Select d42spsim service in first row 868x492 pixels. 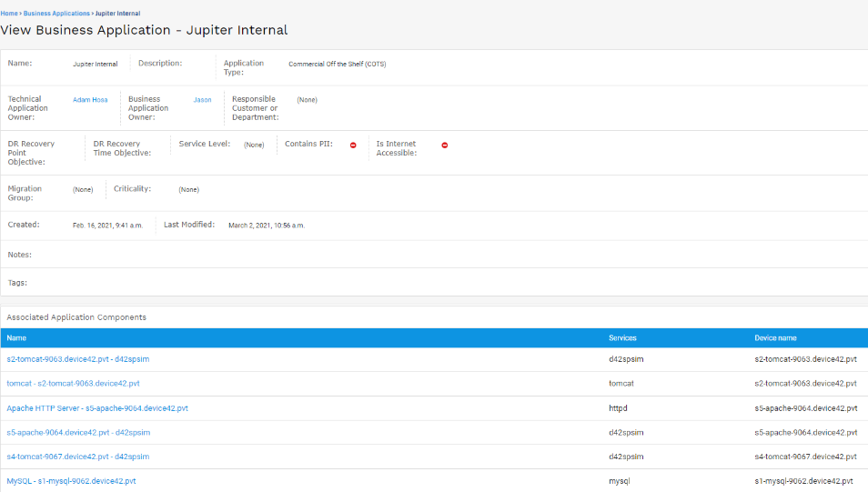pos(626,359)
